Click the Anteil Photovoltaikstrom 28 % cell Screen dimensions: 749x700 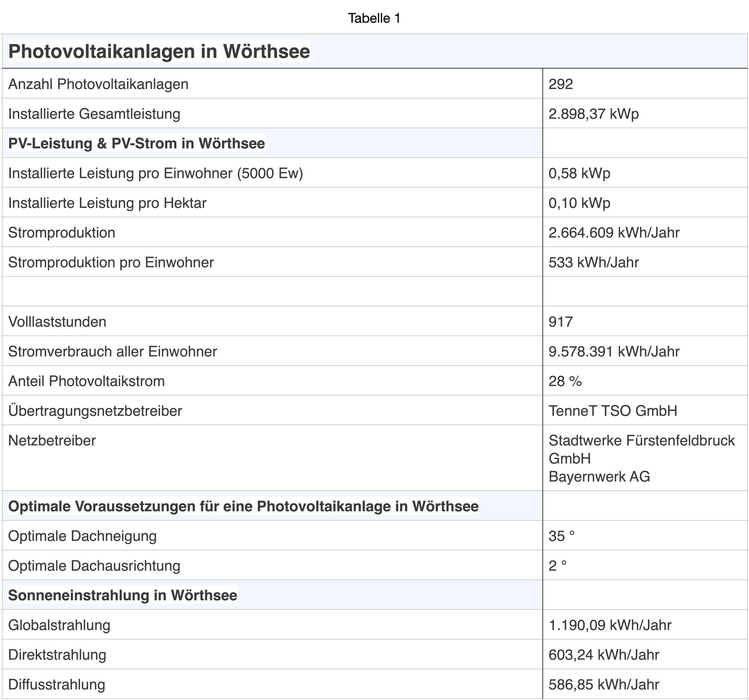point(565,381)
